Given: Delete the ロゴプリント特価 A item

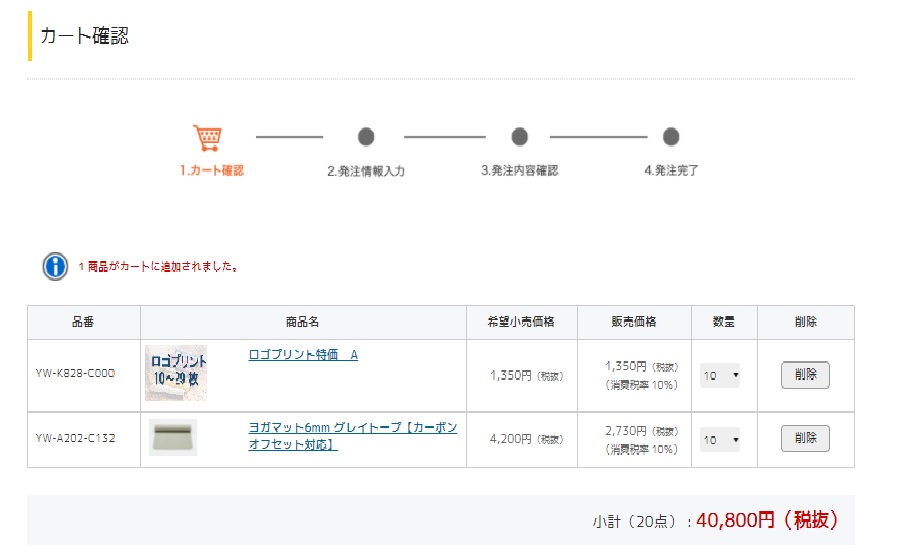Looking at the screenshot, I should (805, 375).
